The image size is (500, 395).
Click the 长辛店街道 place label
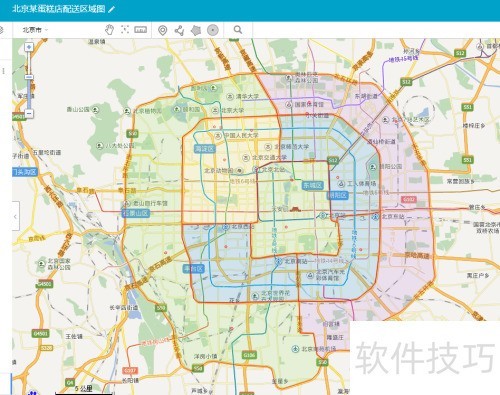pyautogui.click(x=124, y=308)
